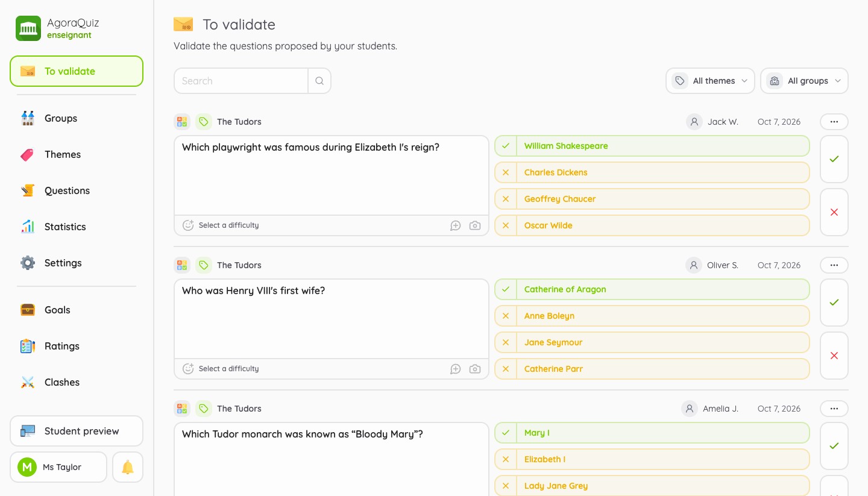Click the AgoraQuiz logo icon
This screenshot has height=496, width=868.
click(x=28, y=28)
